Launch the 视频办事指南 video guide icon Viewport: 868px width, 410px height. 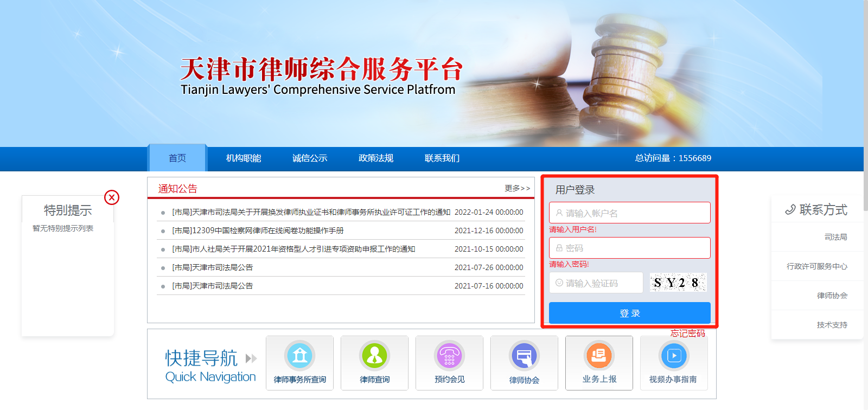point(673,356)
